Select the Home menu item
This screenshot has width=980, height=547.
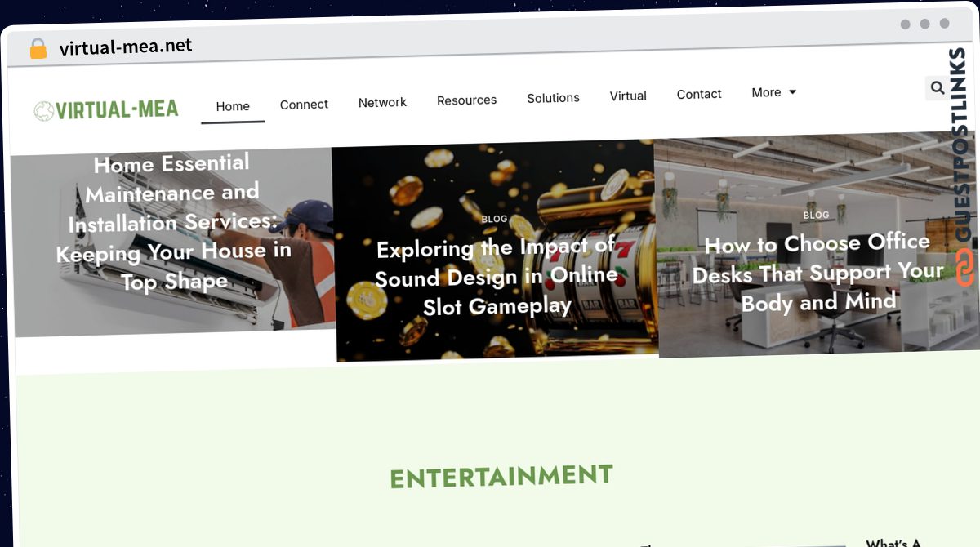point(233,106)
